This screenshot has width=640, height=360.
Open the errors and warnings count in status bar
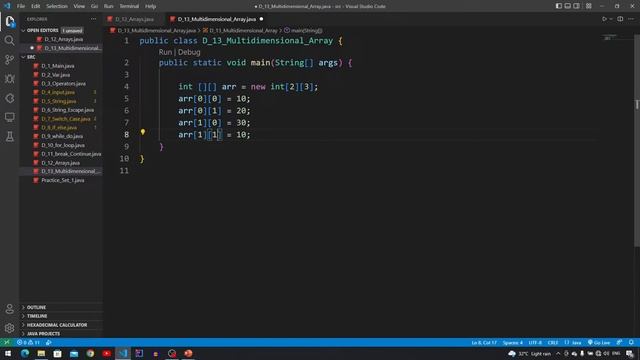coord(28,342)
